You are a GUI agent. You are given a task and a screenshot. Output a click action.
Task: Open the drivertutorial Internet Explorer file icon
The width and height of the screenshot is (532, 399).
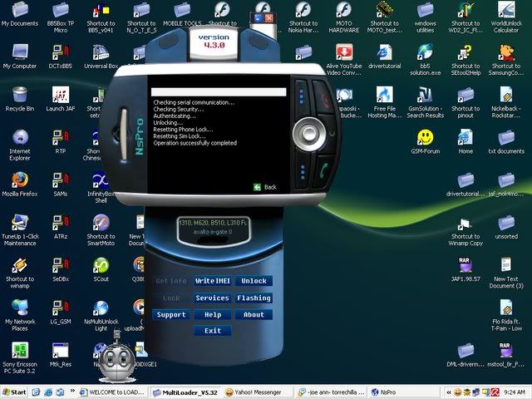tap(384, 57)
